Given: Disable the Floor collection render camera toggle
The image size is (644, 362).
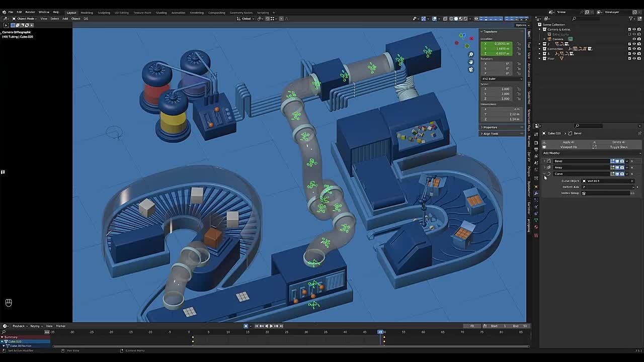Looking at the screenshot, I should tap(639, 58).
